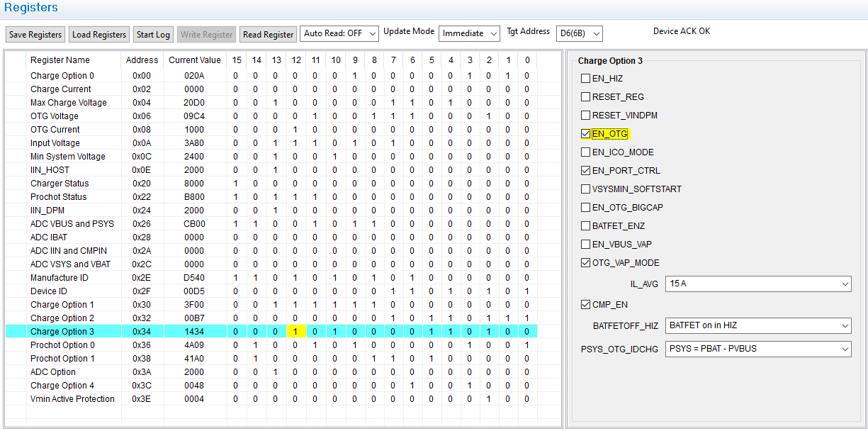Toggle highlighted bit 12 of Charge Option 3
This screenshot has width=868, height=431.
295,331
